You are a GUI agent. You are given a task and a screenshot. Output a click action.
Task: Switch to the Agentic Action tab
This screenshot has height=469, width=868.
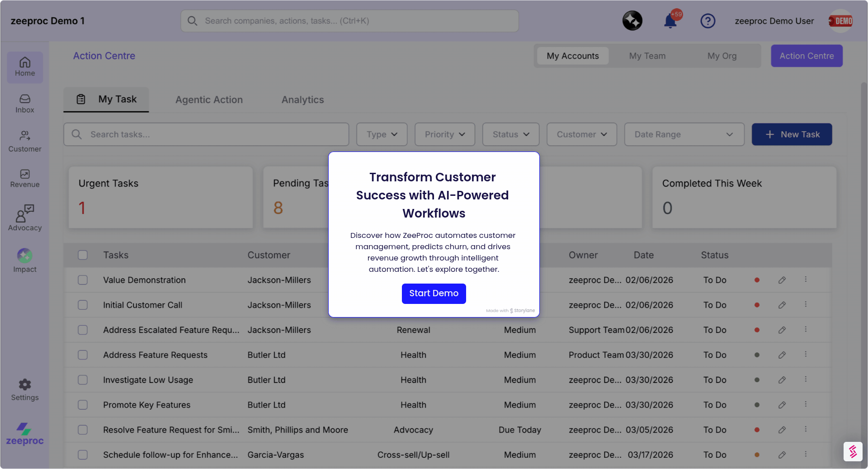(x=209, y=100)
